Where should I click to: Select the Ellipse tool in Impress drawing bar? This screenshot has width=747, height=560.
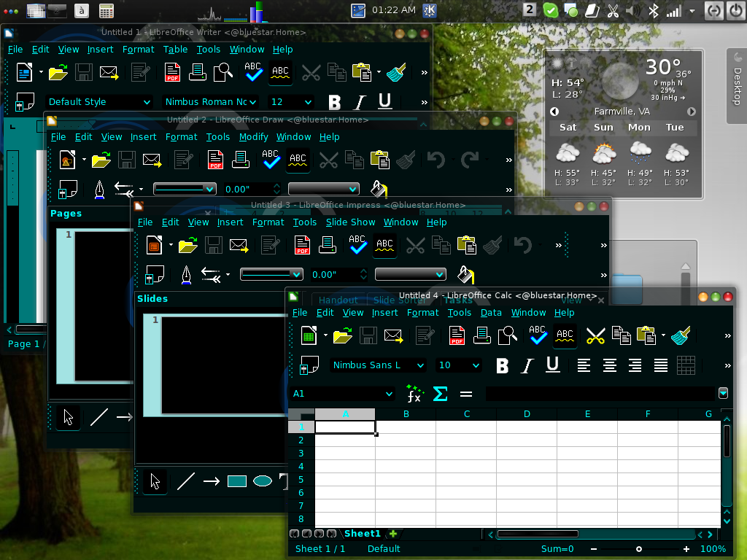pyautogui.click(x=263, y=481)
